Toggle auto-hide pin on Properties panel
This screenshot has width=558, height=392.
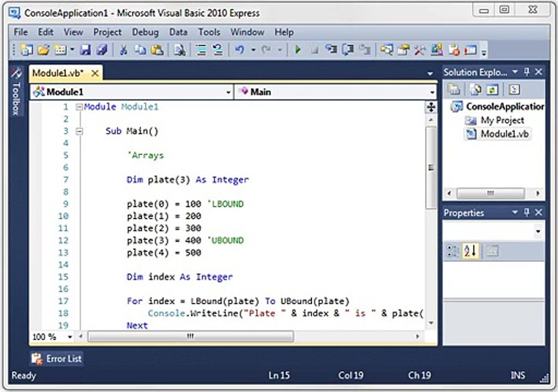click(x=527, y=212)
